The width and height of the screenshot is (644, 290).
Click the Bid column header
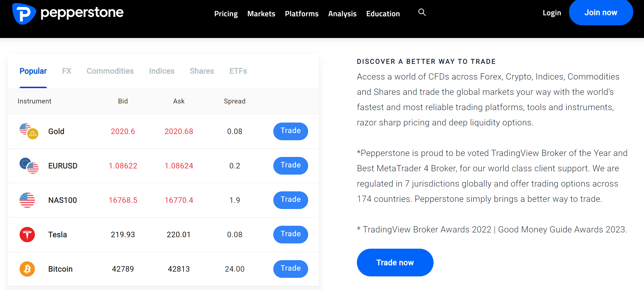123,101
